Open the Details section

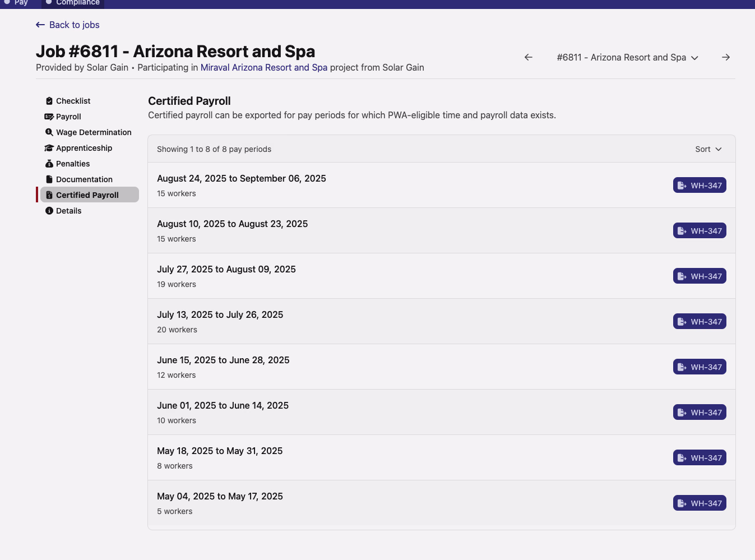coord(89,211)
